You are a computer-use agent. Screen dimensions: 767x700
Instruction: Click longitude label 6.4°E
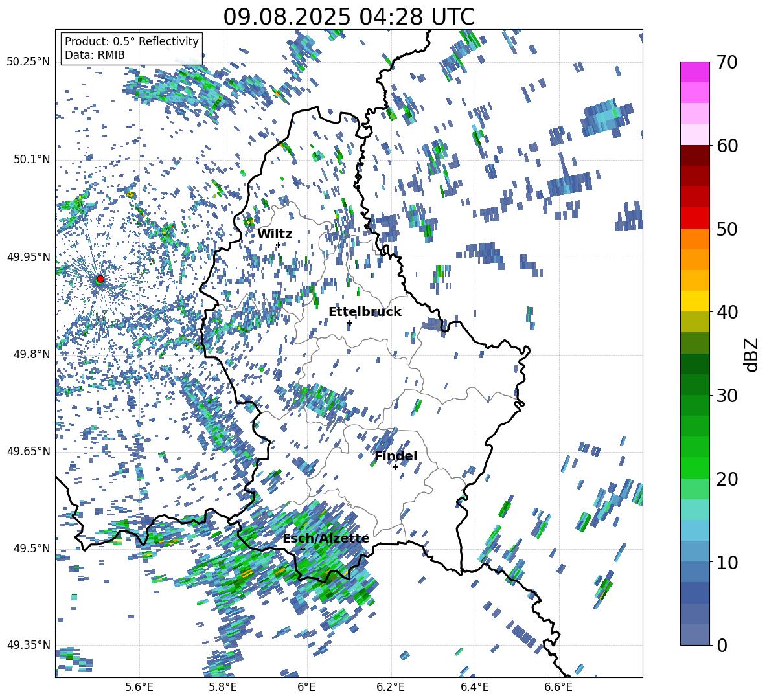[x=474, y=687]
